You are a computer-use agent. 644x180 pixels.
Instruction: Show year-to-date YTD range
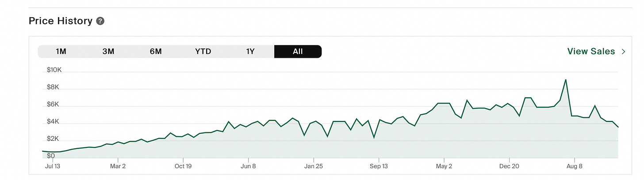coord(203,51)
